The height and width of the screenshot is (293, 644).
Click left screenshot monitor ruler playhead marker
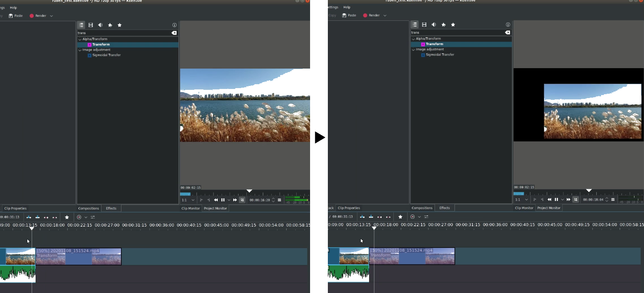coord(249,191)
